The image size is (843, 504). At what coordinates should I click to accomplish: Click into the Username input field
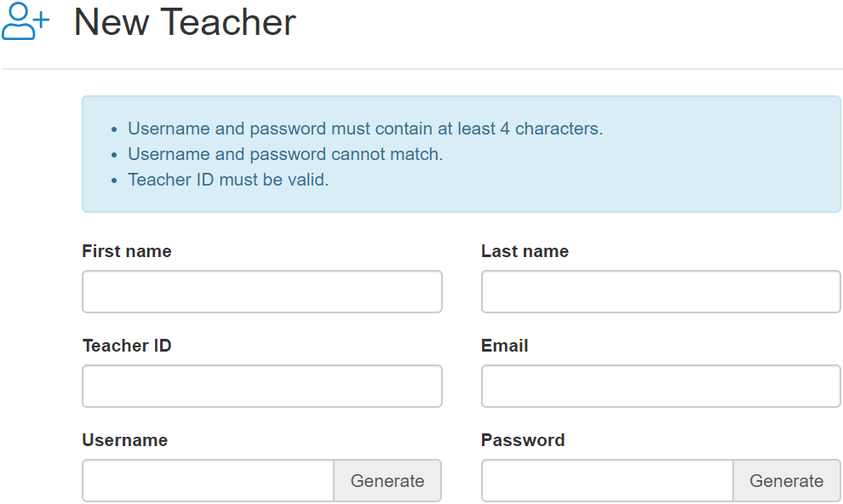pyautogui.click(x=208, y=480)
